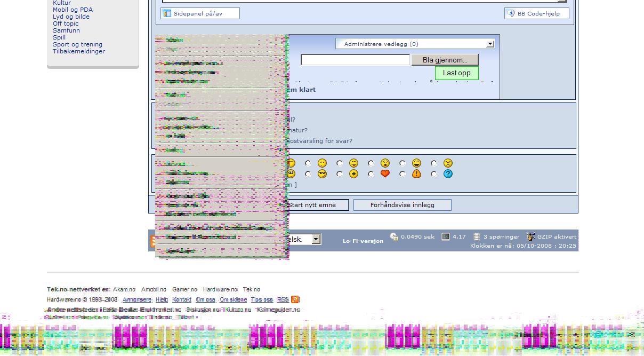Click the sunglasses cool emoticon

(x=322, y=174)
